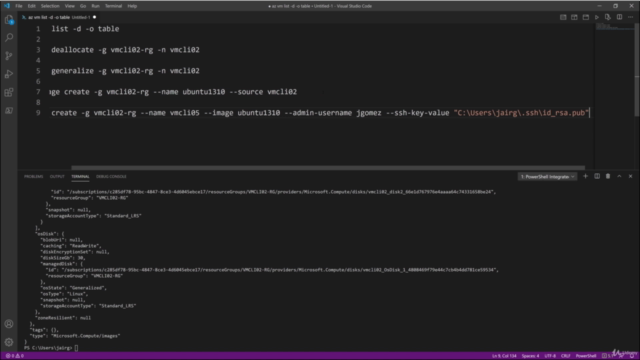Screen dimensions: 640x360
Task: Switch to the Terminal panel tab
Action: (80, 177)
